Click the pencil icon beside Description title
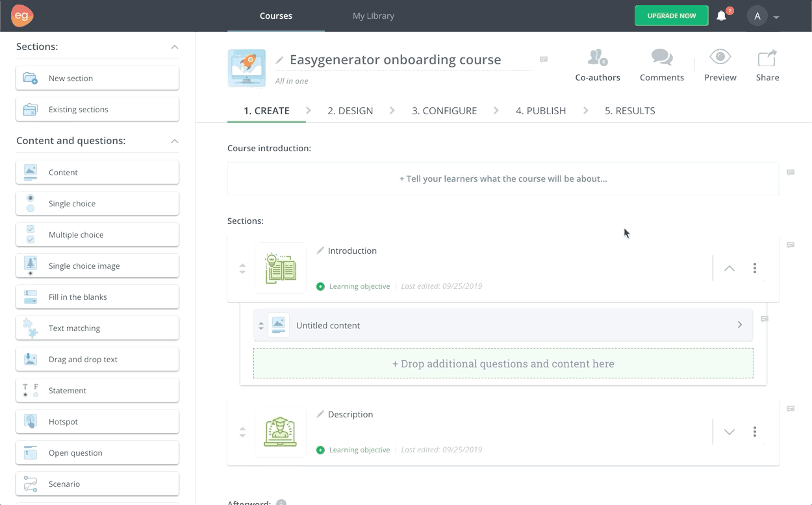The image size is (812, 505). coord(320,414)
